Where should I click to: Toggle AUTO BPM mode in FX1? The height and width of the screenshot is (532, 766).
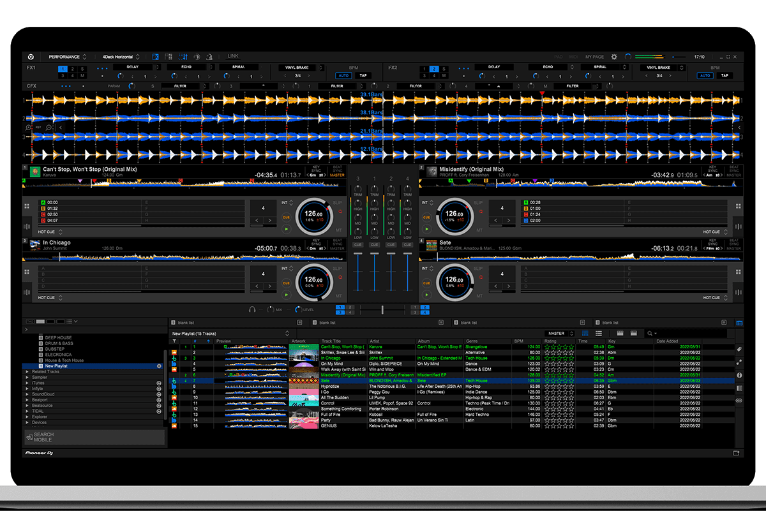click(343, 75)
